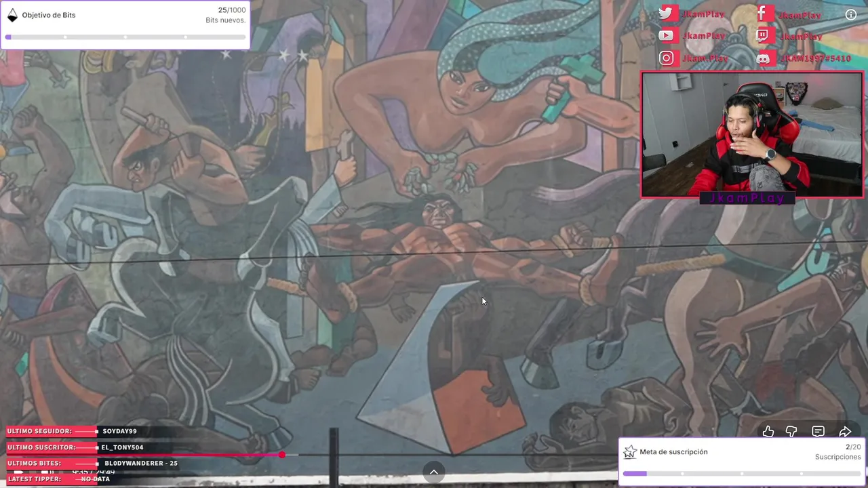This screenshot has height=488, width=868.
Task: Open the comments speech-bubble icon
Action: coord(818,432)
